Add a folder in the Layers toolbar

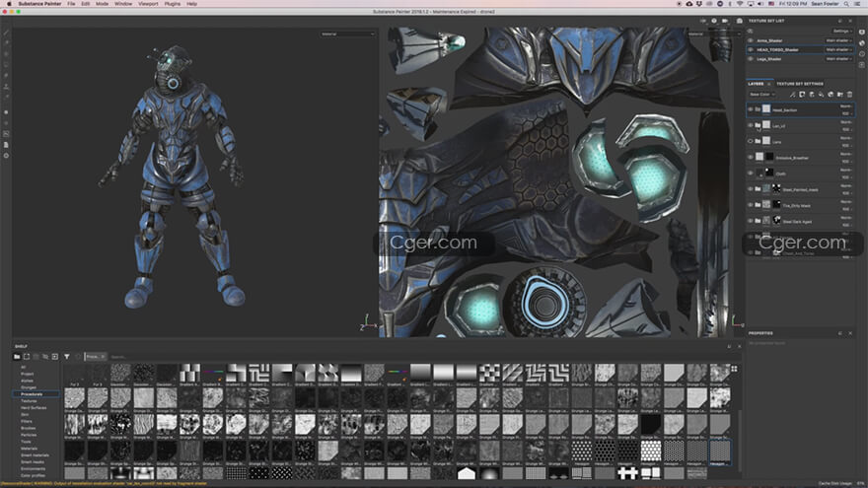839,95
